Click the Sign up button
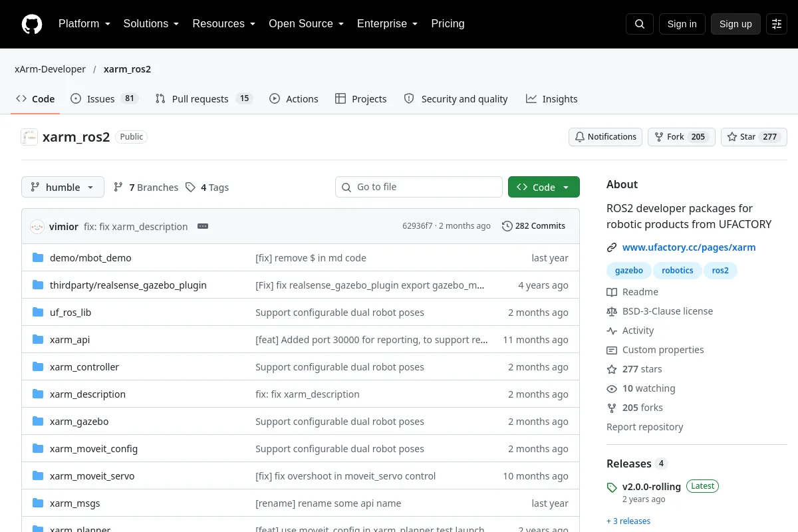 (735, 24)
